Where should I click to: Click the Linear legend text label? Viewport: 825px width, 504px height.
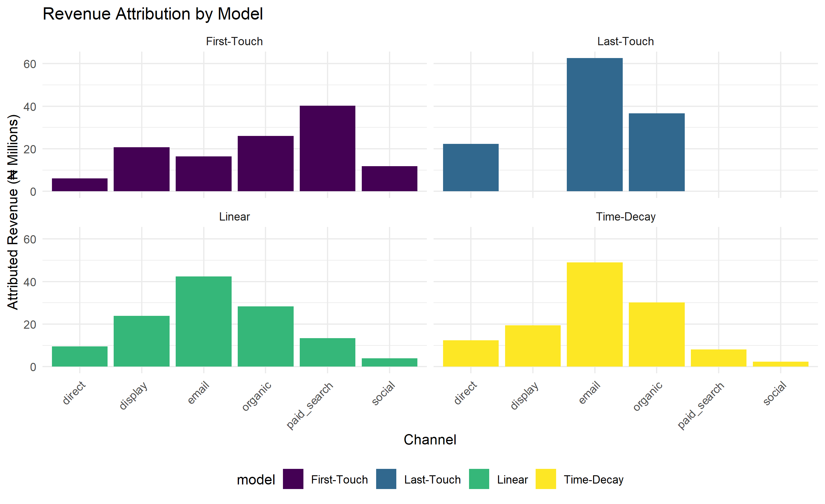click(512, 480)
